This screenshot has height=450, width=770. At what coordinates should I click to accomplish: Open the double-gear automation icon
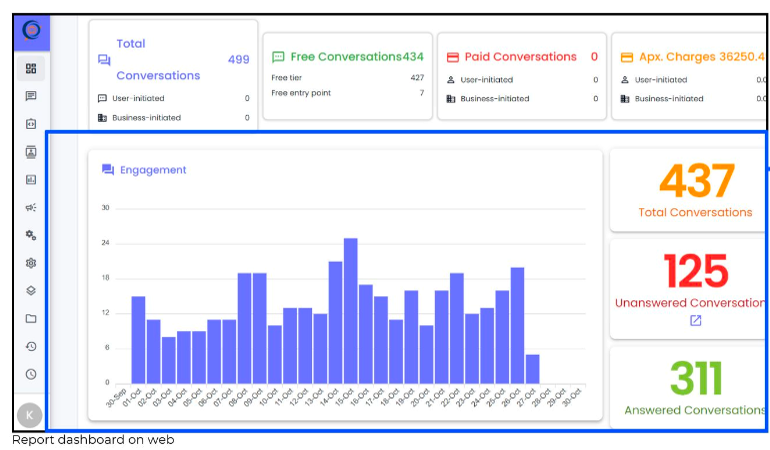point(31,235)
